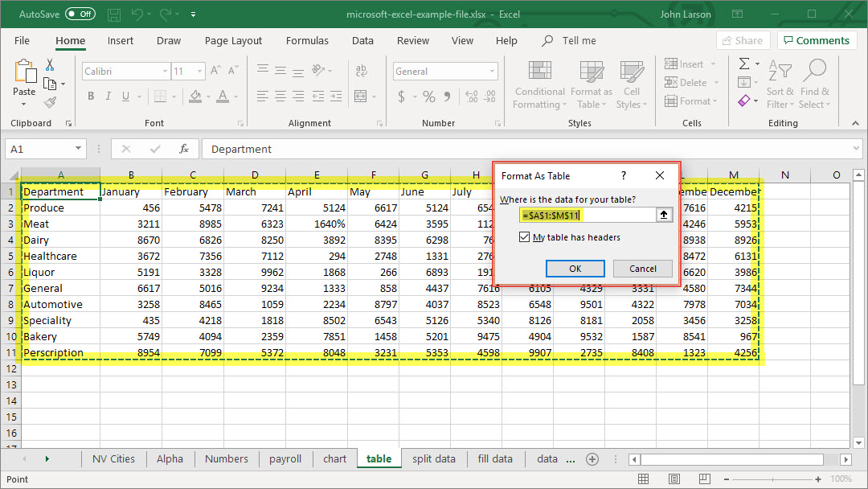
Task: Click the Percent Style icon
Action: 429,97
